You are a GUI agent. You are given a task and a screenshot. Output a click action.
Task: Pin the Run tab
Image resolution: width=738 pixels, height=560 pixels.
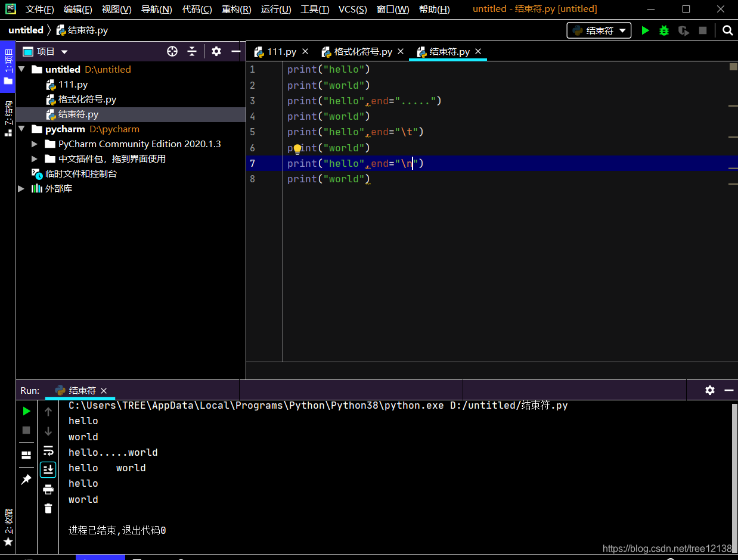click(x=26, y=480)
